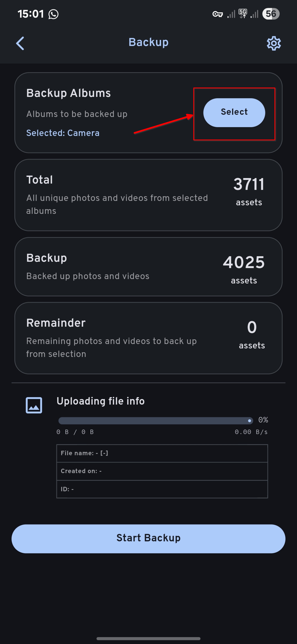Tap the Backup page title
297x644 pixels.
pyautogui.click(x=148, y=42)
